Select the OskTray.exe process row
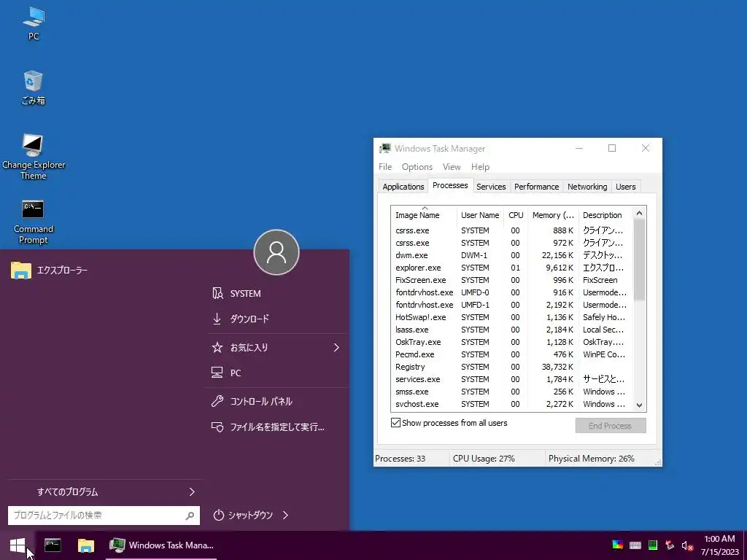This screenshot has height=560, width=747. (512, 342)
